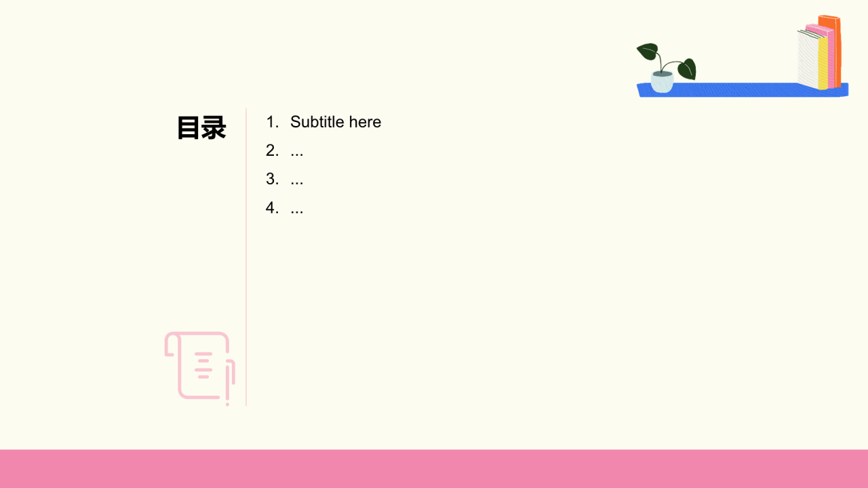
Task: Select the 目录 title text
Action: [201, 127]
